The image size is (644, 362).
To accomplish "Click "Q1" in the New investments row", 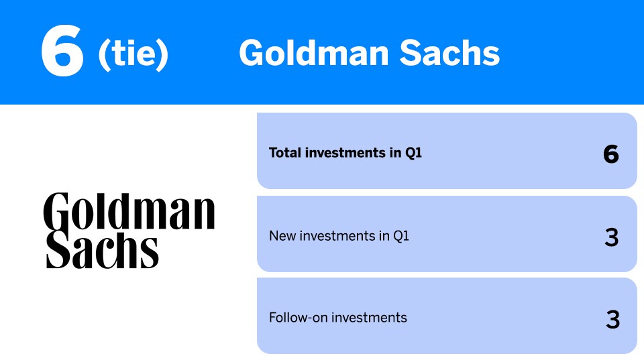I will 400,236.
